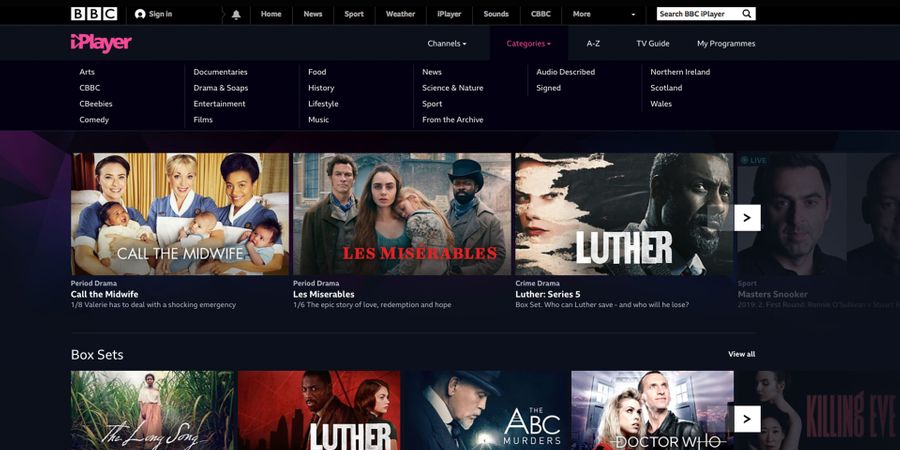Screen dimensions: 900x450
Task: Click the Sign in account icon
Action: (140, 14)
